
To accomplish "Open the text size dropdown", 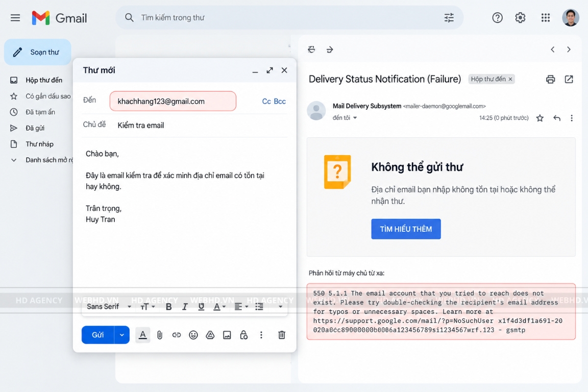I will point(148,307).
